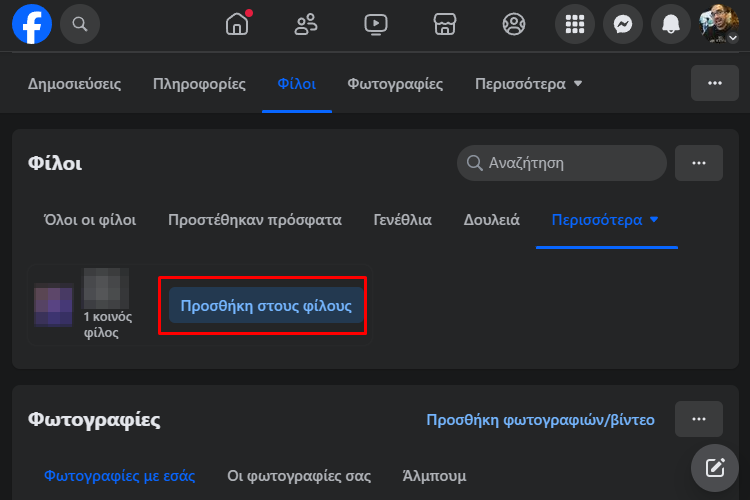Open the blurred friend profile thumbnail
This screenshot has height=500, width=750.
tap(54, 305)
